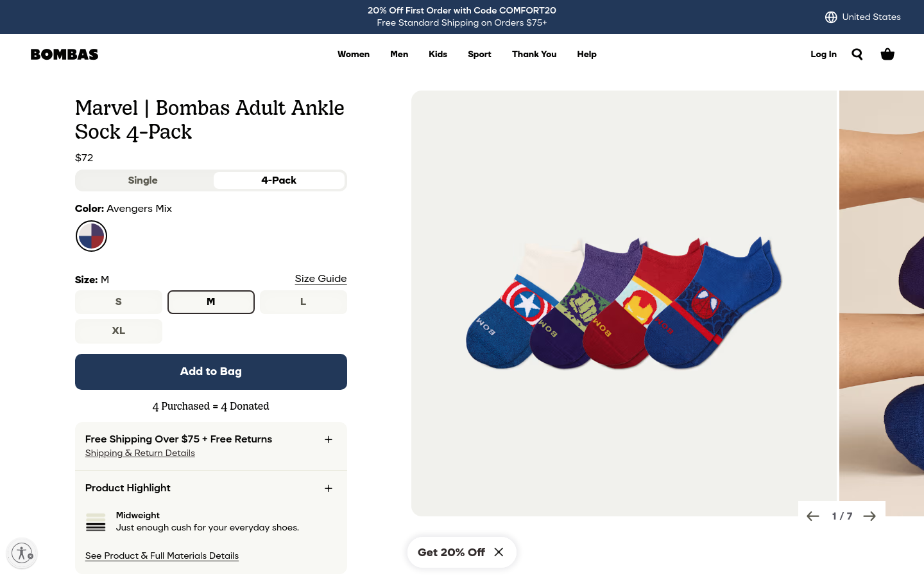
Task: Open the Size Guide link
Action: point(321,279)
